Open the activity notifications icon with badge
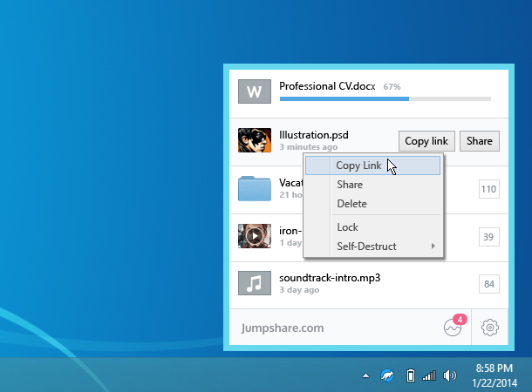The height and width of the screenshot is (392, 532). (x=453, y=328)
